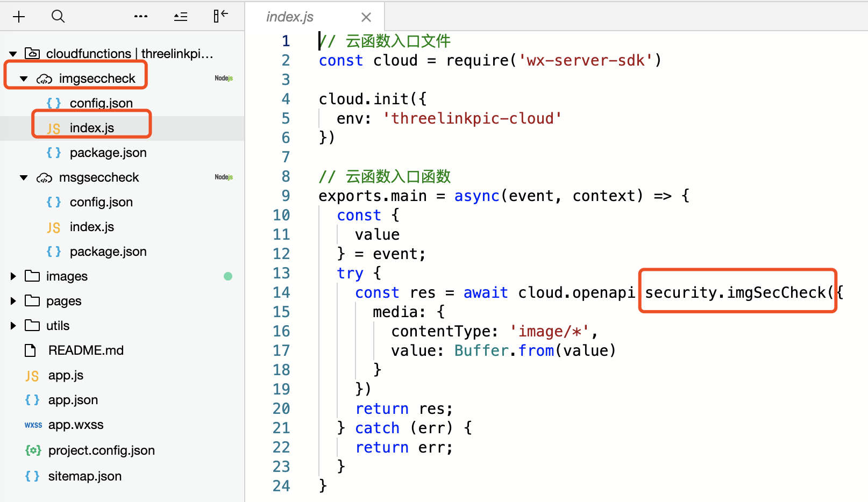Select the cloudfunctions root folder icon

(32, 53)
